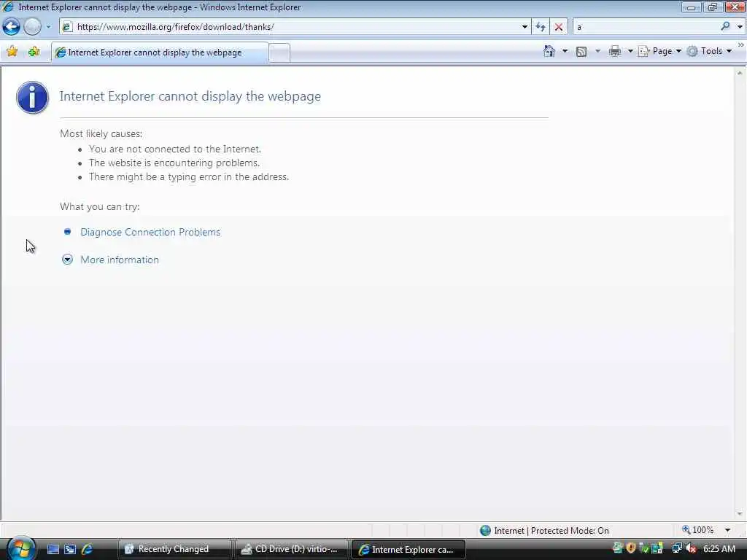Click the Add to Favorites icon

click(34, 52)
